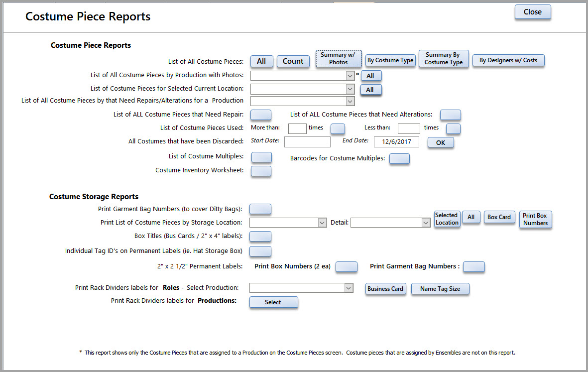This screenshot has height=372, width=588.
Task: Click button for Costume Inventory Worksheet
Action: tap(261, 171)
